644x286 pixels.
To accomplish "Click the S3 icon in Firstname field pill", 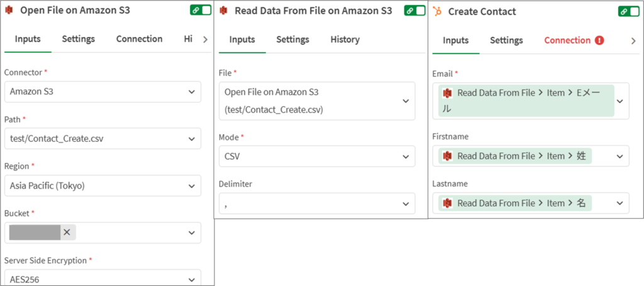I will point(448,156).
